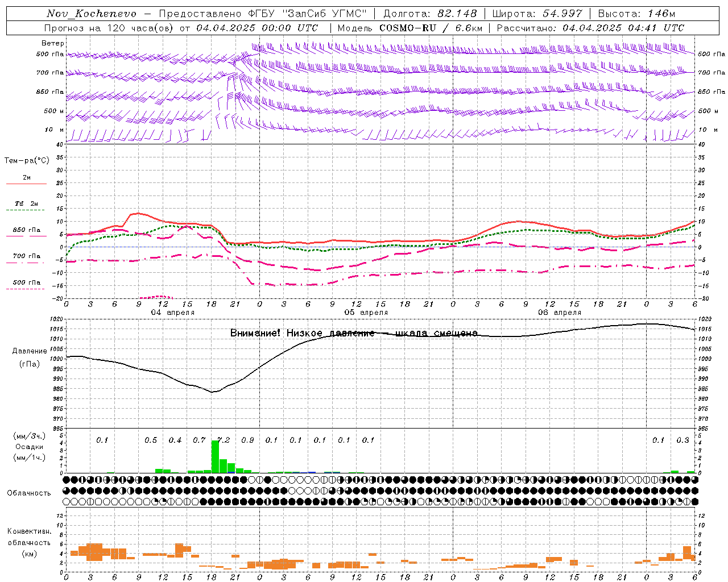Image resolution: width=728 pixels, height=582 pixels.
Task: Click the Высота: 146м header field
Action: point(637,14)
